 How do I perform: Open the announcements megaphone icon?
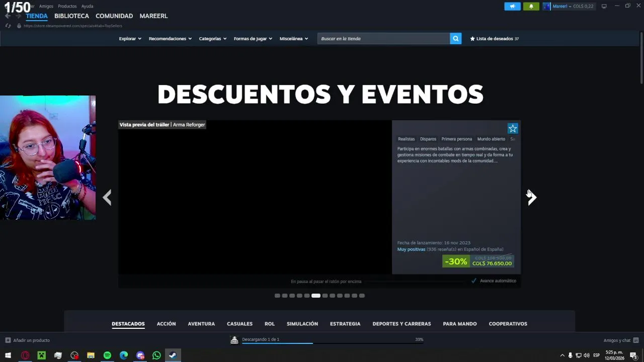(512, 7)
